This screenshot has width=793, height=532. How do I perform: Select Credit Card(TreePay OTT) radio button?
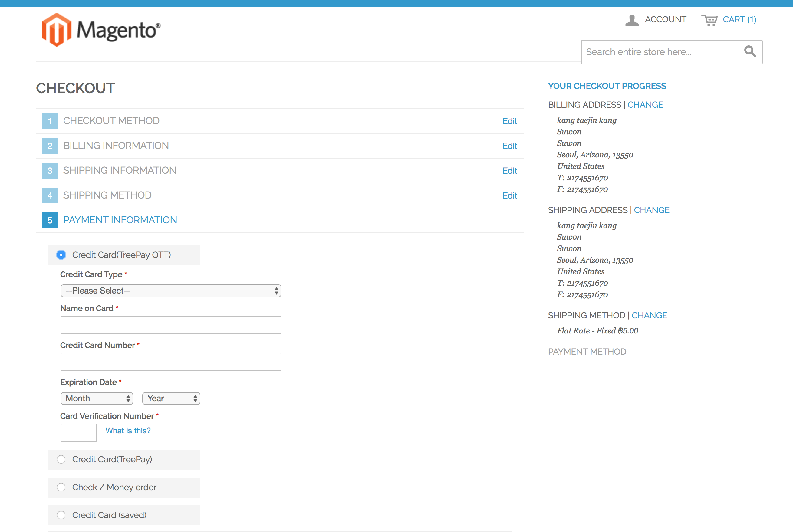click(x=61, y=255)
